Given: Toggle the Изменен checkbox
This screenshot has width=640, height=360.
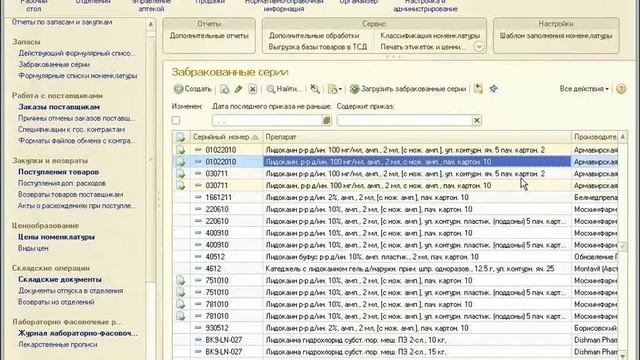Looking at the screenshot, I should [176, 120].
